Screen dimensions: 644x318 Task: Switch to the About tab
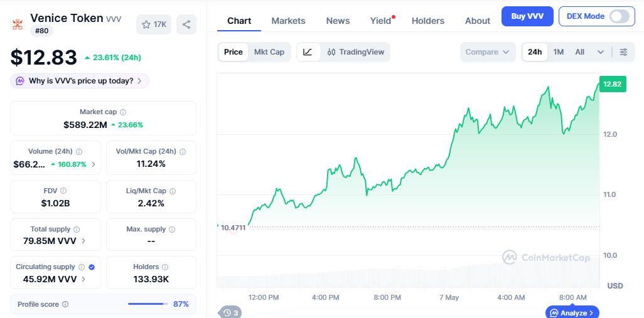pyautogui.click(x=478, y=21)
